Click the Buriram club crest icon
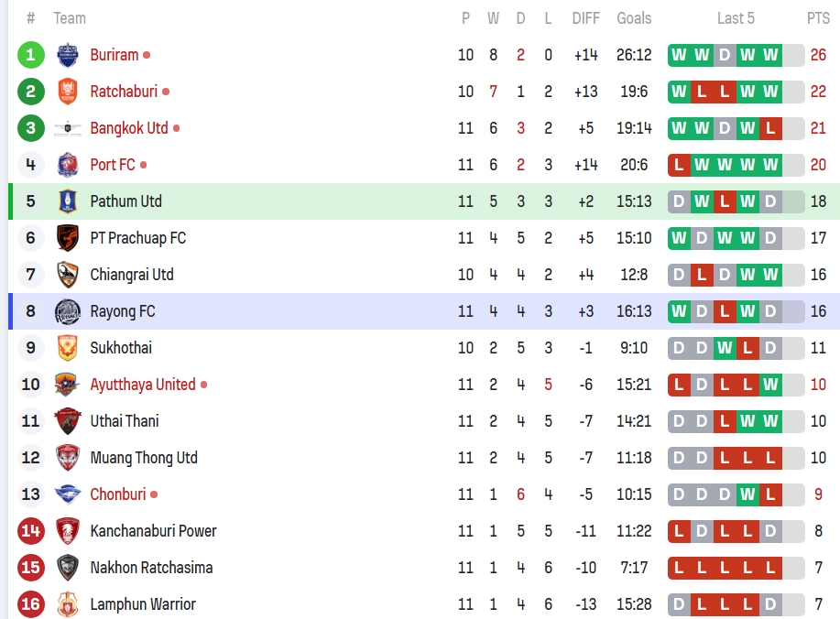Image resolution: width=840 pixels, height=619 pixels. click(68, 55)
